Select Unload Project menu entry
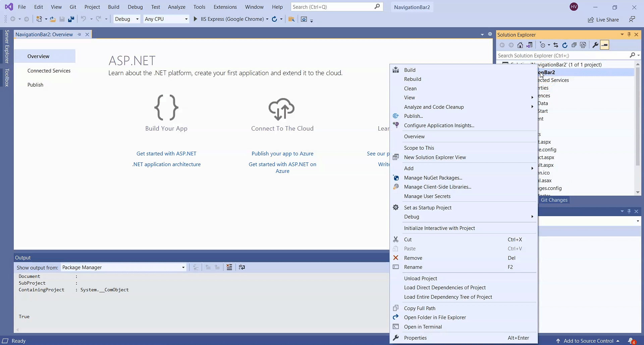 464,279
